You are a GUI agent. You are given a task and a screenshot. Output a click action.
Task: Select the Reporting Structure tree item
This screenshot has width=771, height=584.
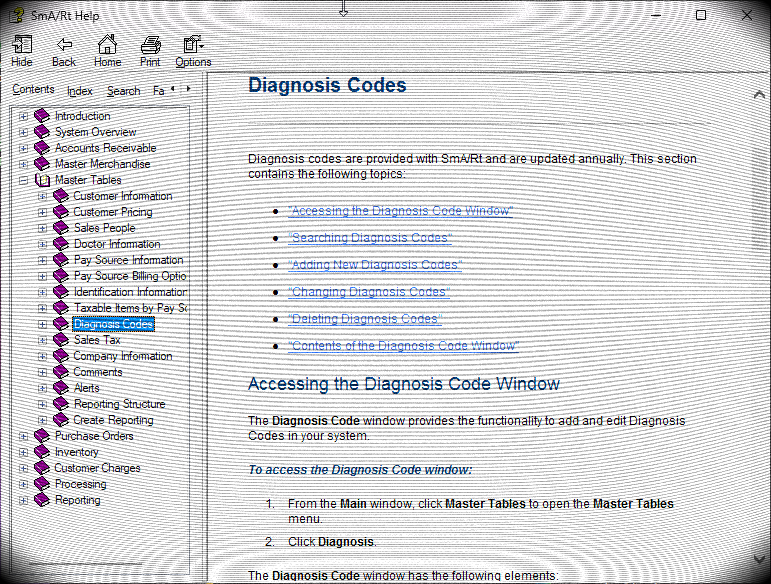(119, 404)
